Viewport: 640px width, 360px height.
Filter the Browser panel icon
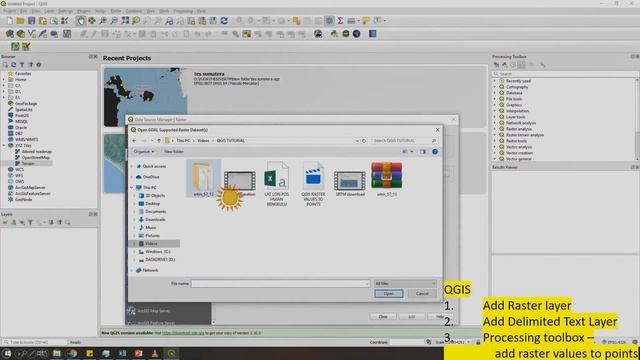(22, 64)
